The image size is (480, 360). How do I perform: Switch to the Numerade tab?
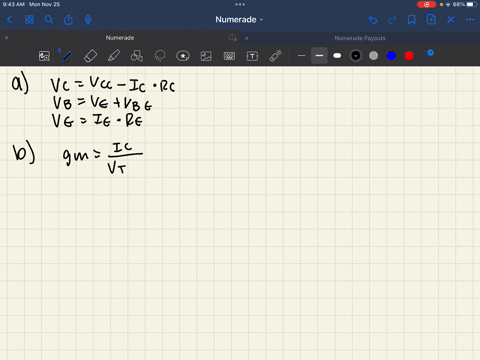(x=120, y=38)
